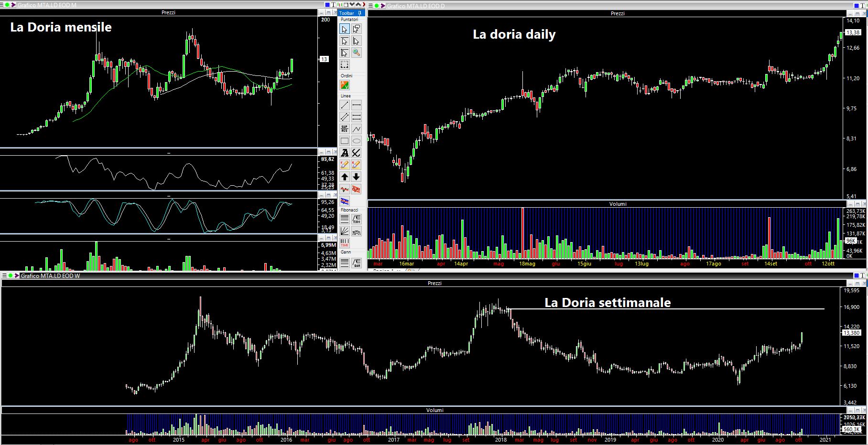
Task: Open the daily chart hamburger menu
Action: [x=370, y=6]
